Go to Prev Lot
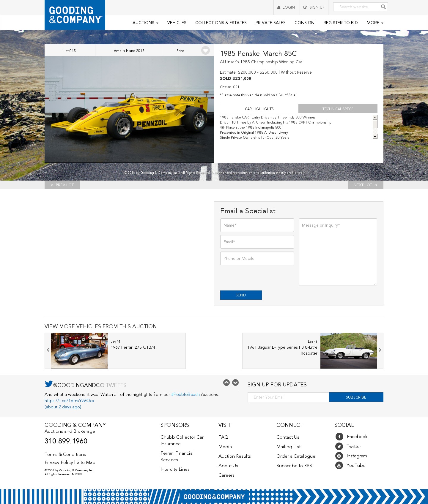428x504 pixels. point(62,185)
